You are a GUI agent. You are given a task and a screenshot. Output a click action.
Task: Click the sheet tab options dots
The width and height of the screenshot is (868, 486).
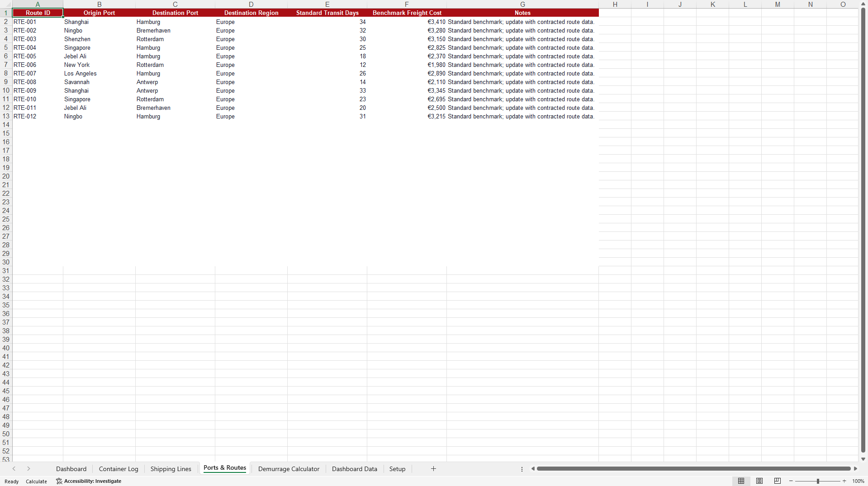pyautogui.click(x=522, y=469)
